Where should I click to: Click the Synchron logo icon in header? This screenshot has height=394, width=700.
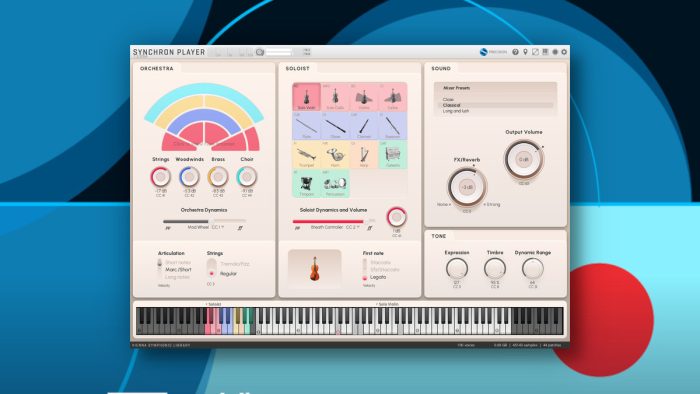(x=483, y=52)
